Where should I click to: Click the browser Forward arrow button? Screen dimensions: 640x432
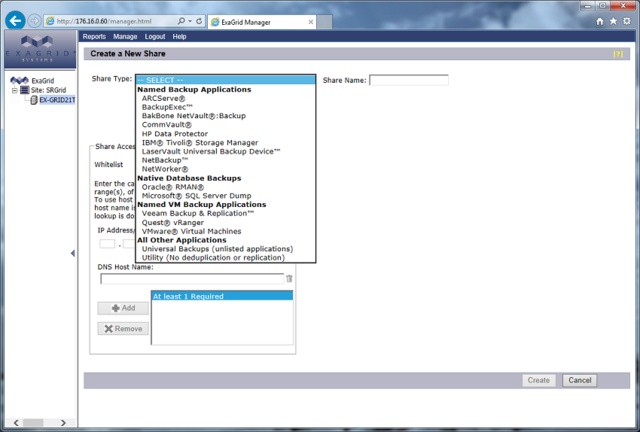(34, 21)
